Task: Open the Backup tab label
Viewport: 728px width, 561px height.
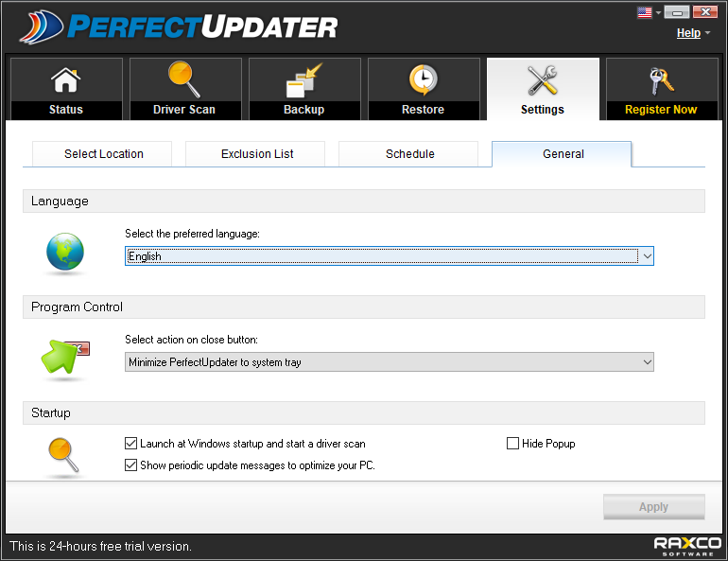Action: (x=304, y=110)
